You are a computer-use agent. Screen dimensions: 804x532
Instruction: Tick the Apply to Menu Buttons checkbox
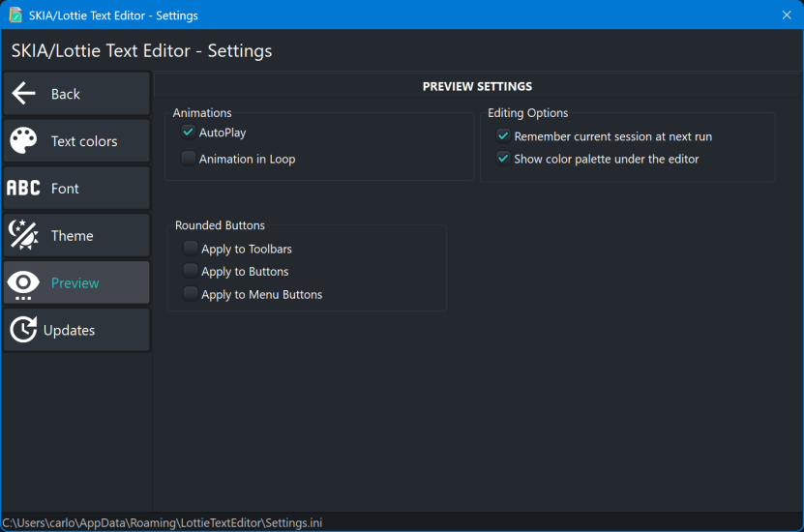191,294
